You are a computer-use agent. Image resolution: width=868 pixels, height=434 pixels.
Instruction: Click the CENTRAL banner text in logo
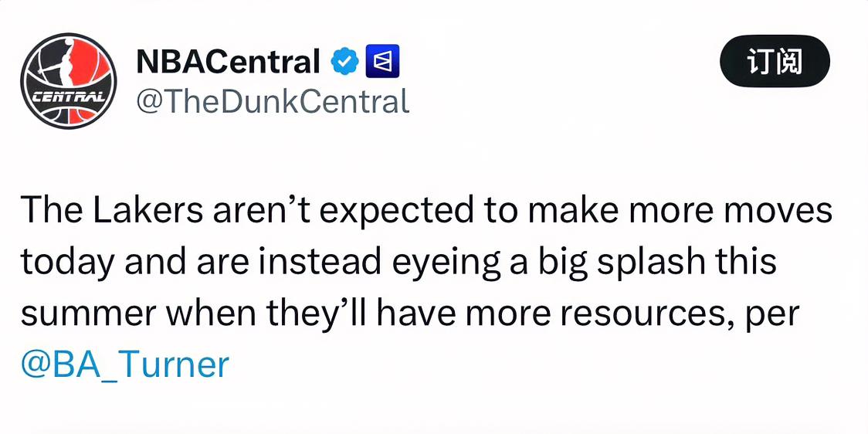coord(68,98)
